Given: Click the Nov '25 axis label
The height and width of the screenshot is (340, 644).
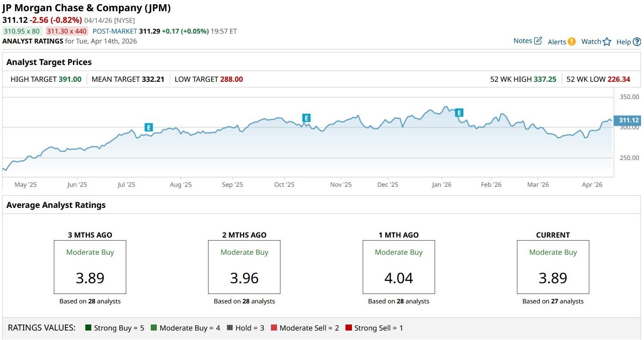Looking at the screenshot, I should coord(341,185).
